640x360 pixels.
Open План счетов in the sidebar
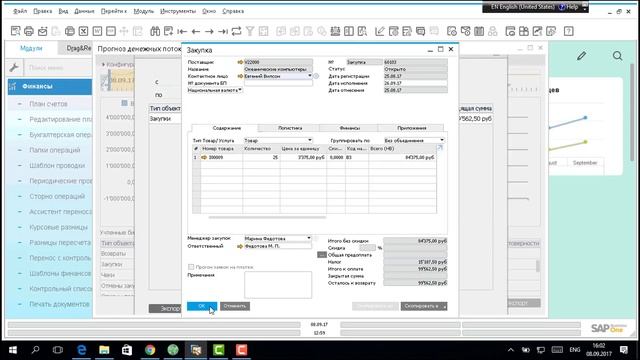tap(48, 104)
